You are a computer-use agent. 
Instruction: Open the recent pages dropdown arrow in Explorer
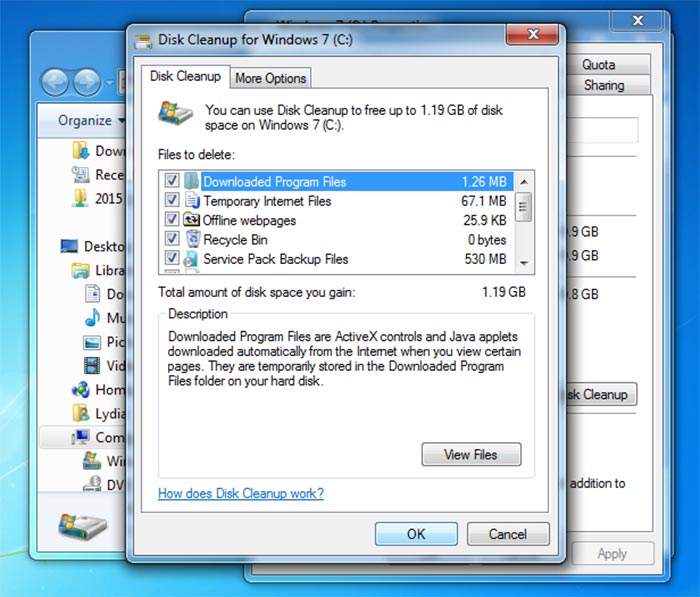109,83
